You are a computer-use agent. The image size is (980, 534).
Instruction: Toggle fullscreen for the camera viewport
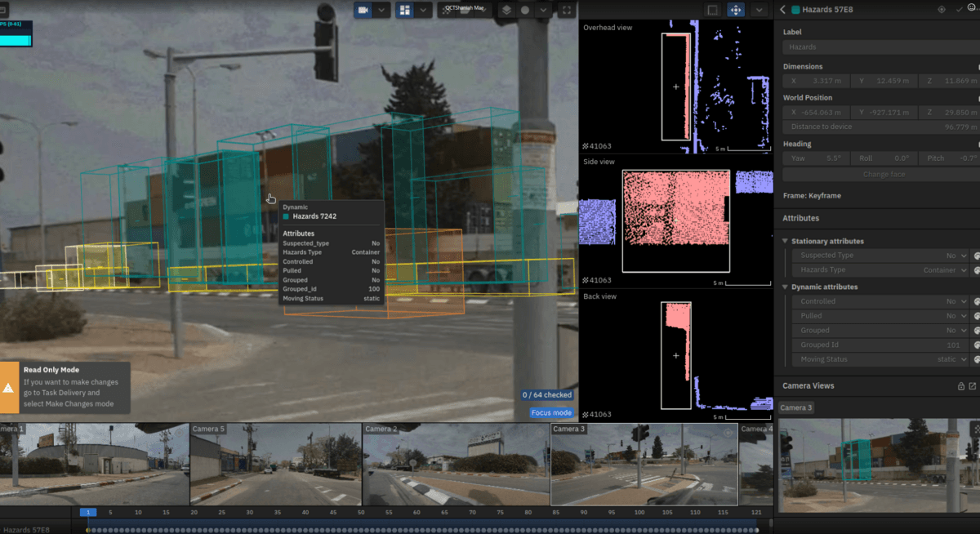tap(567, 10)
